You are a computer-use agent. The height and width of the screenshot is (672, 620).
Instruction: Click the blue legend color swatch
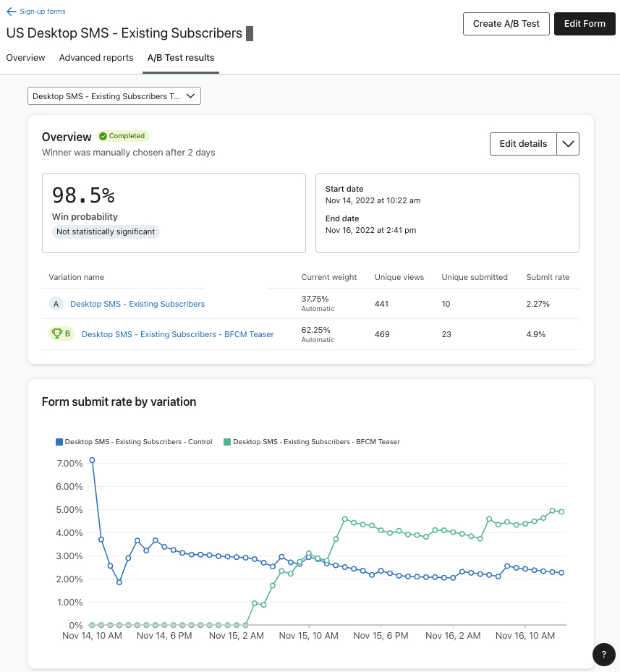pyautogui.click(x=57, y=441)
